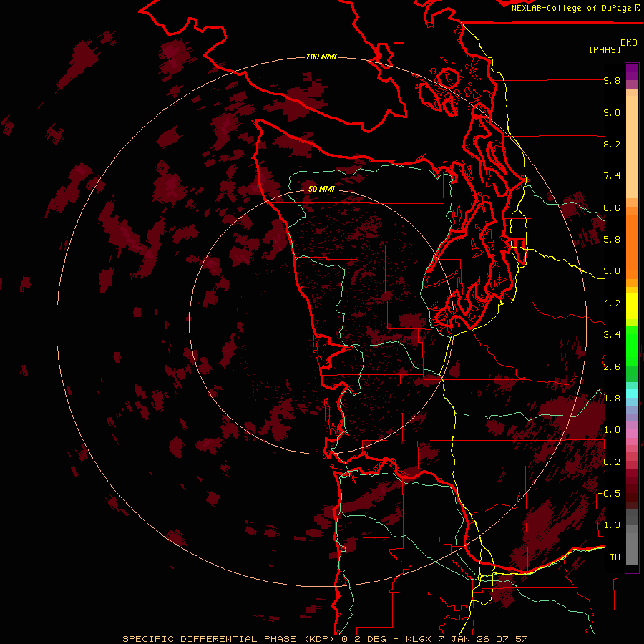Select the 9.8 value on color scale
644x644 pixels.
(612, 80)
